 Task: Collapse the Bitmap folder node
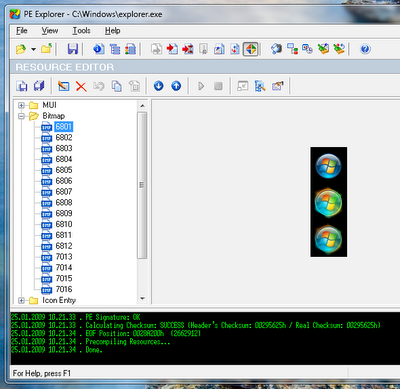pos(21,116)
